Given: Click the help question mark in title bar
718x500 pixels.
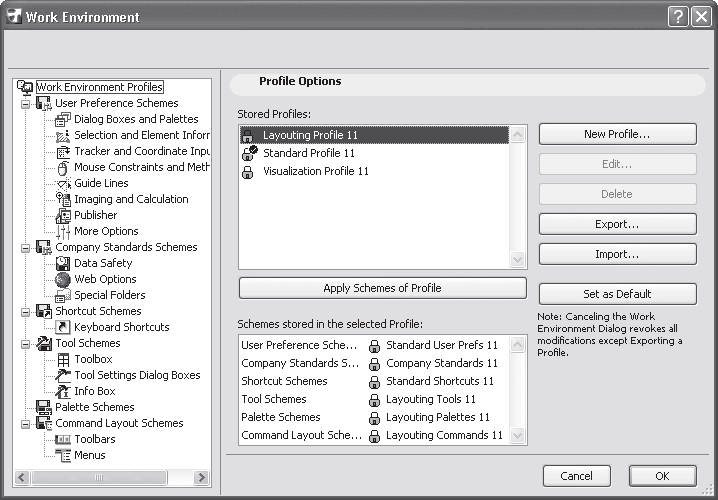Looking at the screenshot, I should [x=677, y=17].
